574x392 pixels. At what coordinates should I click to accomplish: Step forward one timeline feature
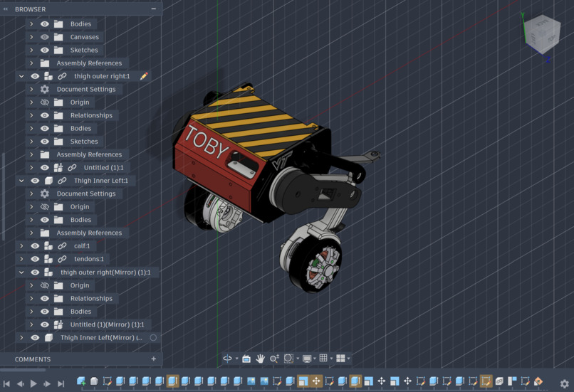47,383
